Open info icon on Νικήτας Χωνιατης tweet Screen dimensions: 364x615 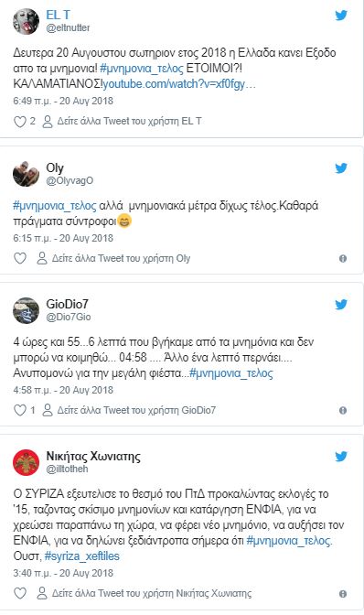[x=343, y=594]
